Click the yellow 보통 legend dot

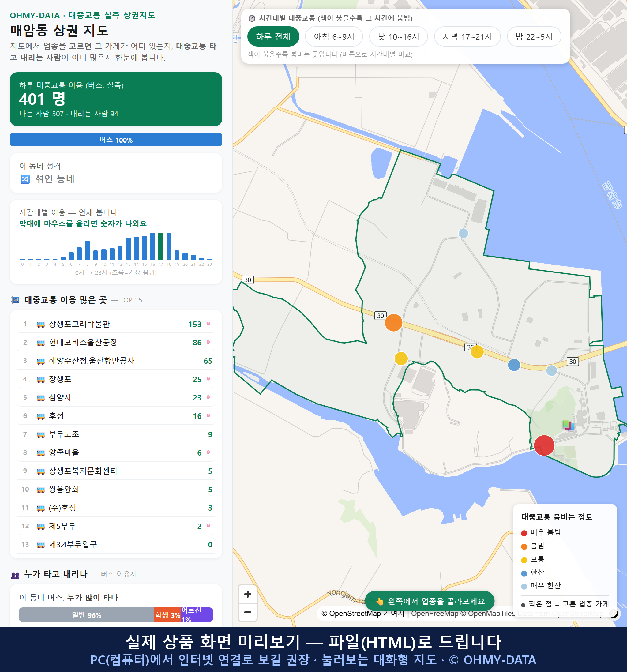[524, 560]
